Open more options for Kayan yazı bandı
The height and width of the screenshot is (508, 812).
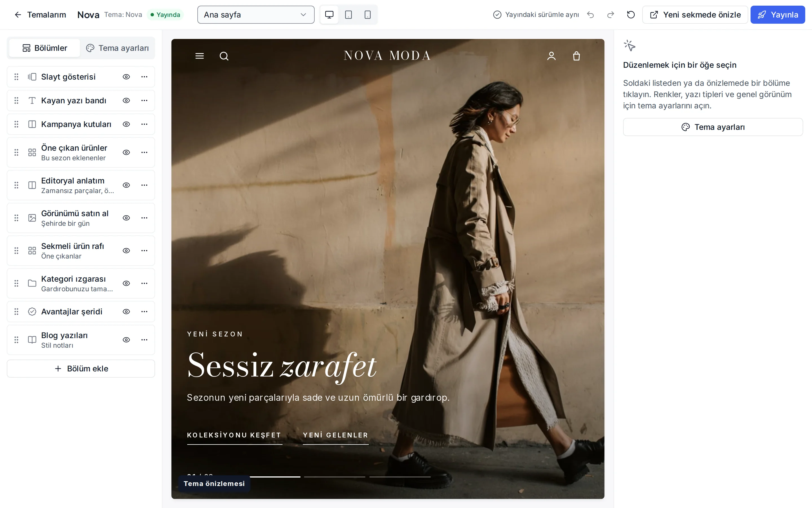tap(144, 100)
